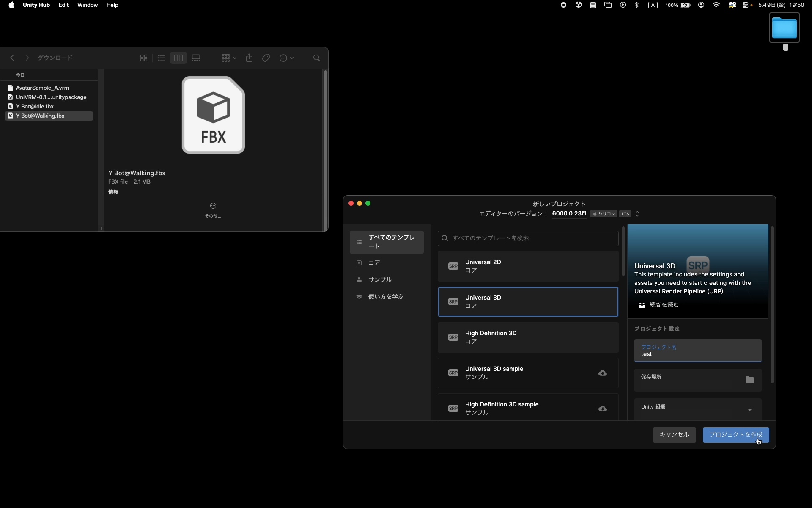Screen dimensions: 812x508
Task: Click the Finder search icon
Action: [x=317, y=58]
